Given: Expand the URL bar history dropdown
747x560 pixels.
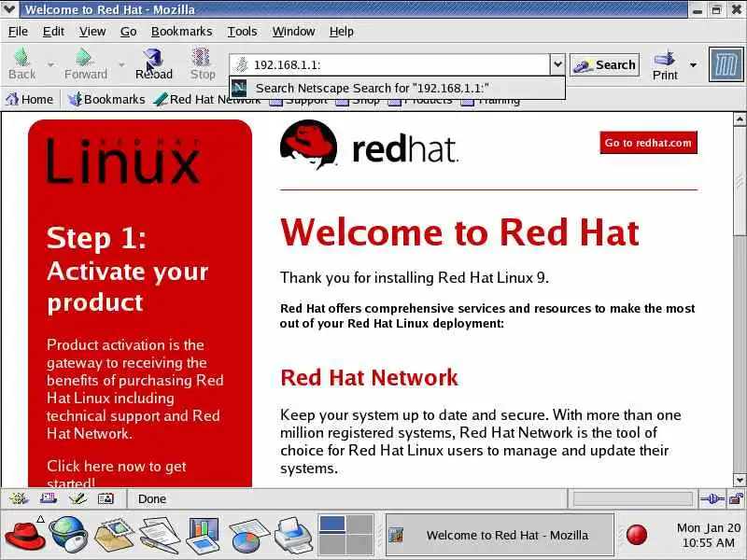Looking at the screenshot, I should (x=557, y=64).
